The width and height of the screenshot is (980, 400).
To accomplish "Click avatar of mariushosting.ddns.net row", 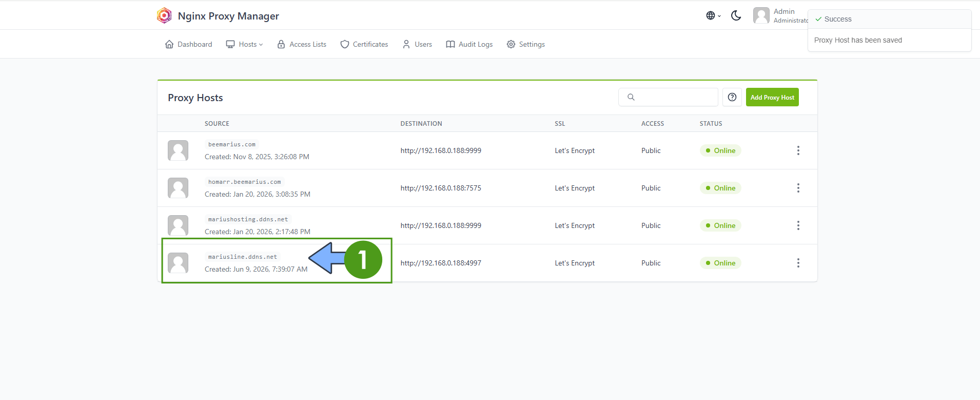I will tap(178, 225).
